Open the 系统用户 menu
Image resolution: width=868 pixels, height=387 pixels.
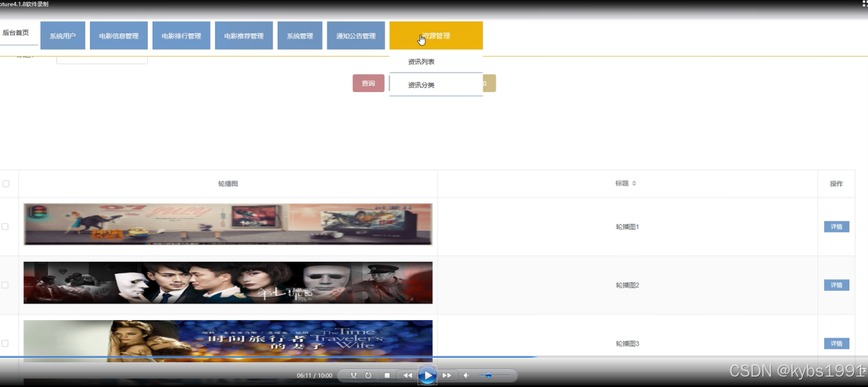coord(63,36)
